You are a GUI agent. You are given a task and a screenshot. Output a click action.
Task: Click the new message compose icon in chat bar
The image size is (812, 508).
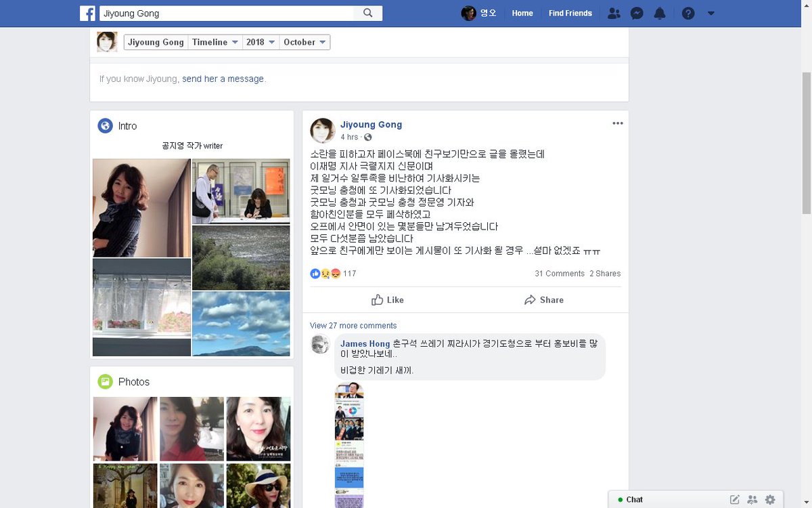[735, 500]
